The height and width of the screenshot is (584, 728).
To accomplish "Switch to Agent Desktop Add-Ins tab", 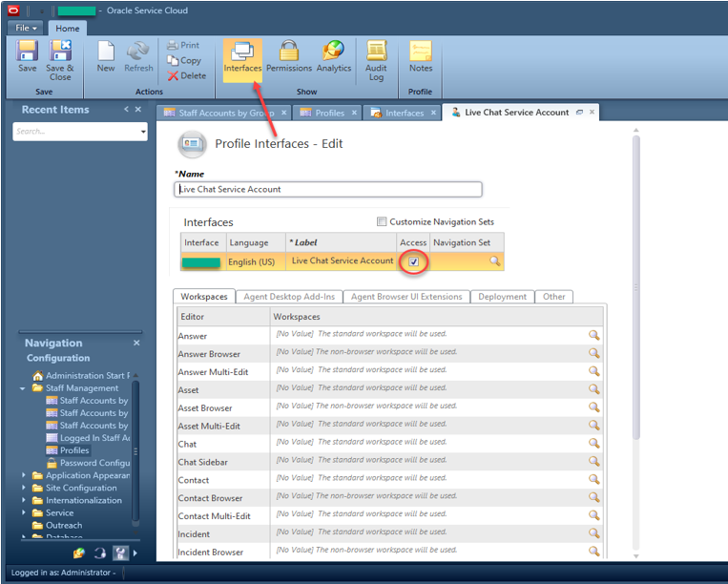I will point(287,297).
